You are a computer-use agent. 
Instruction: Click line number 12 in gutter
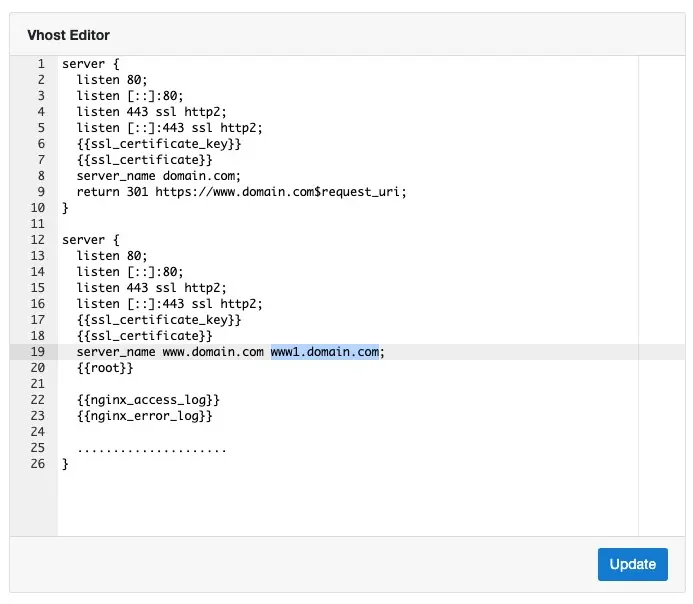38,240
